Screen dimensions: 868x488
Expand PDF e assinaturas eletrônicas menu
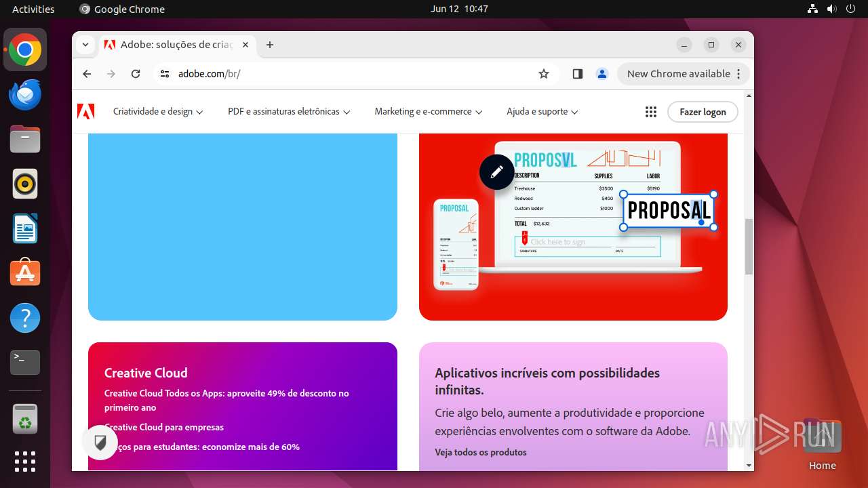tap(289, 112)
